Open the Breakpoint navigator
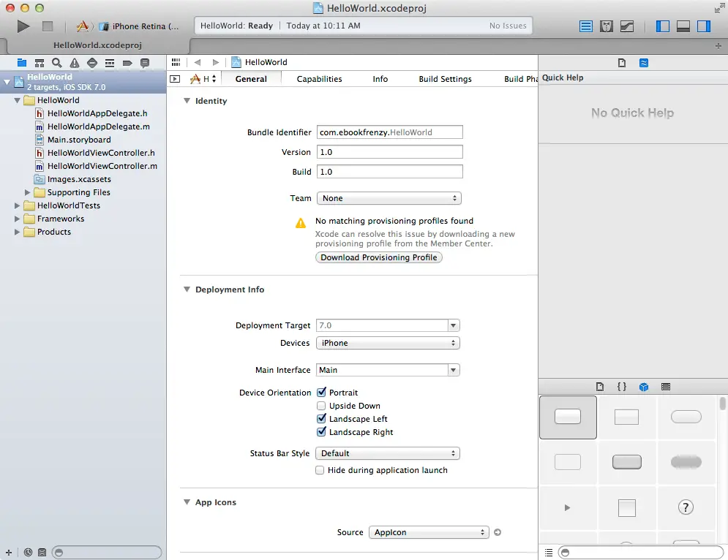The height and width of the screenshot is (560, 728). click(127, 63)
